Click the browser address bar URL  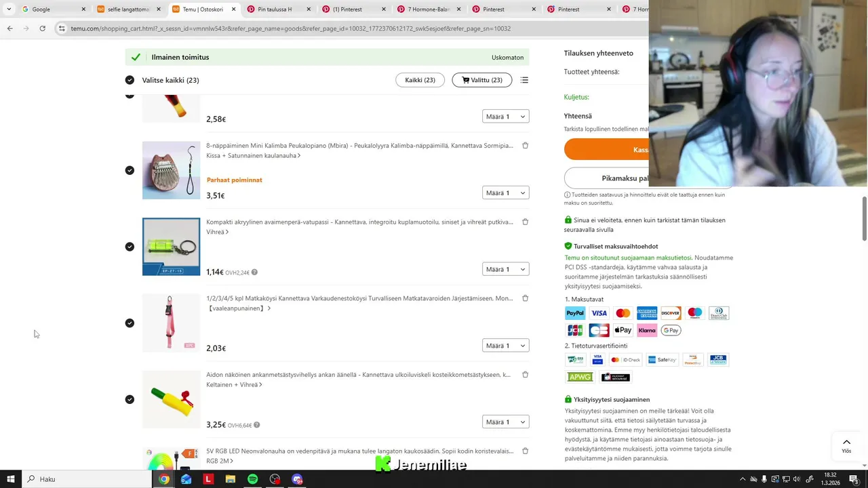(290, 28)
